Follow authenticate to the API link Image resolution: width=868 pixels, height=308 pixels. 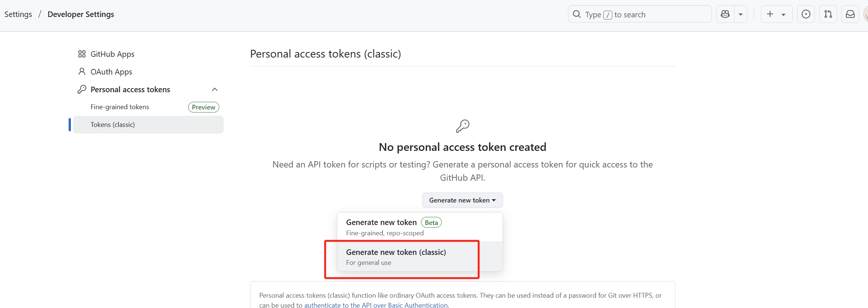tap(376, 305)
